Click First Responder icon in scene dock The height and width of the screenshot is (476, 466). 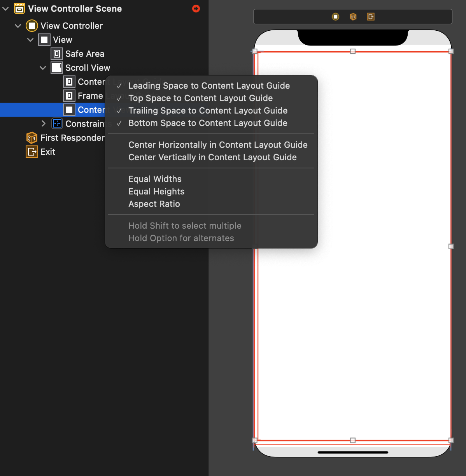pyautogui.click(x=353, y=17)
